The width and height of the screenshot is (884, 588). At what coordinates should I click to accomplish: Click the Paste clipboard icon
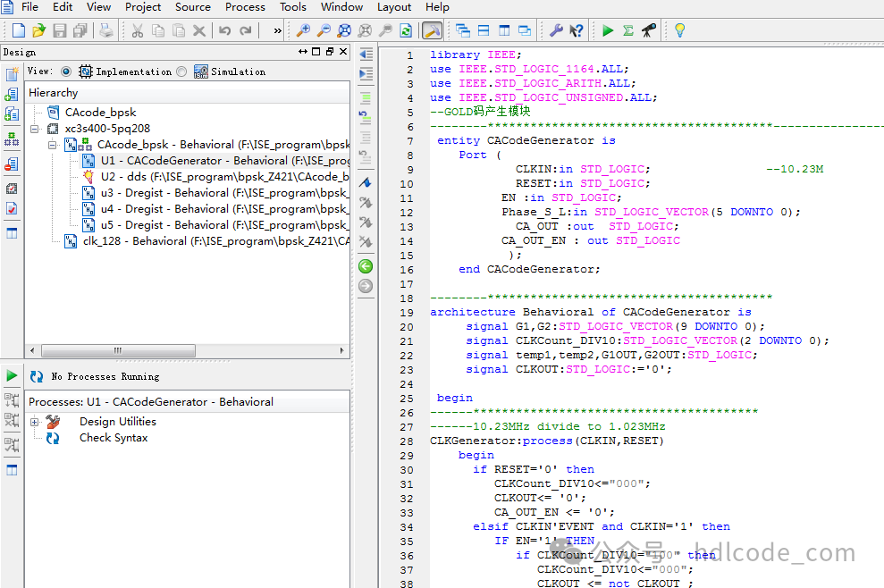click(x=179, y=30)
